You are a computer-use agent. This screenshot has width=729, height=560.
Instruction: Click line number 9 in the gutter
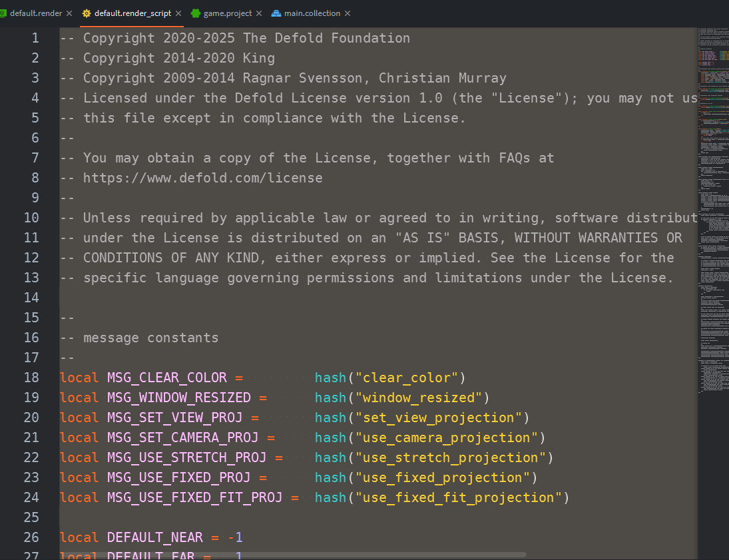[35, 198]
